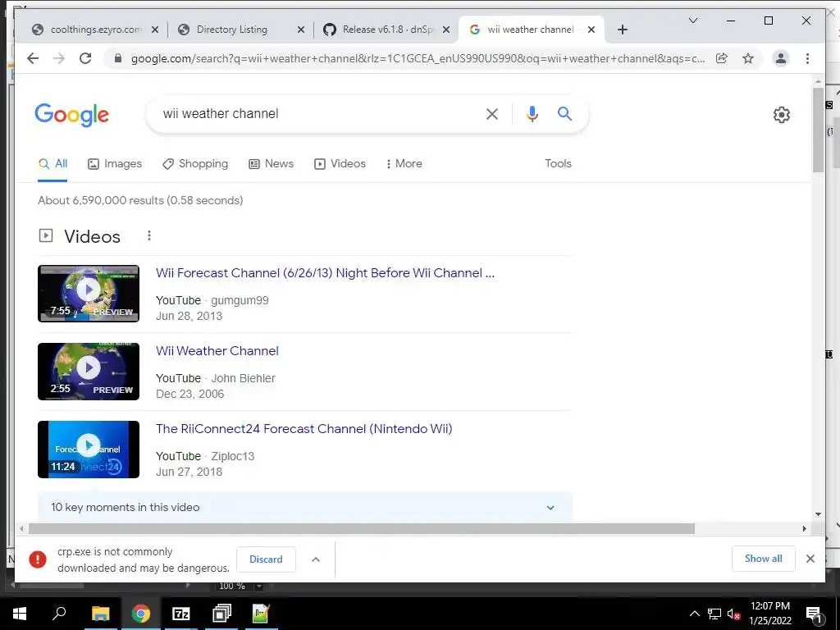Open the Windows Start menu
The image size is (840, 630).
pos(20,614)
